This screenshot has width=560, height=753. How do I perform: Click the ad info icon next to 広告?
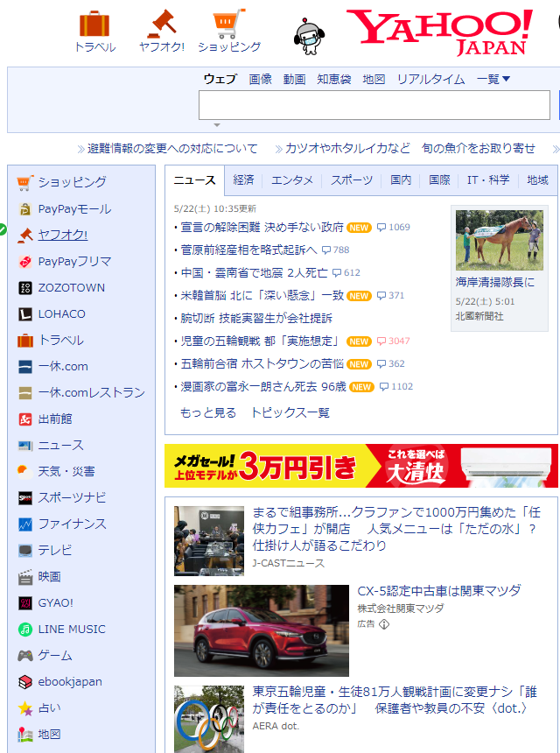[x=384, y=624]
